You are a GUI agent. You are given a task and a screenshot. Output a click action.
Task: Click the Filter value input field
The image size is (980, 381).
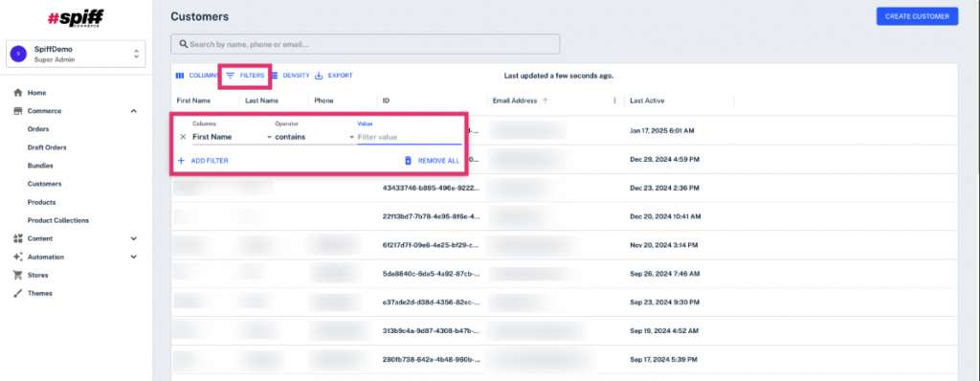410,136
